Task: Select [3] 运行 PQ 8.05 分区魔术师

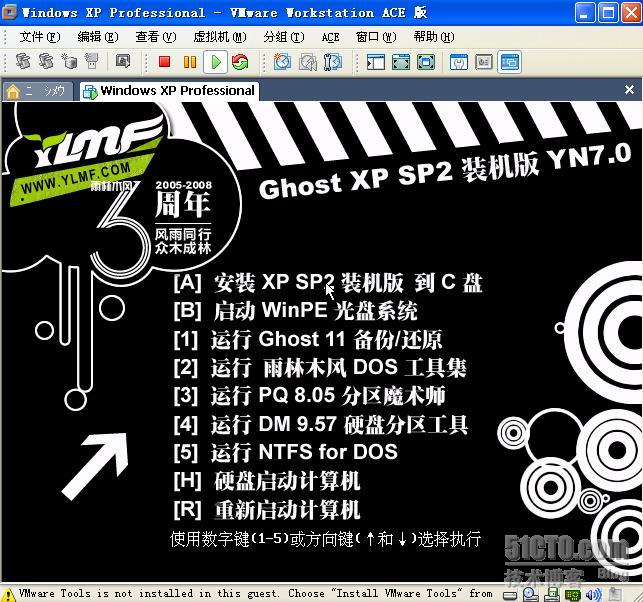Action: [309, 396]
